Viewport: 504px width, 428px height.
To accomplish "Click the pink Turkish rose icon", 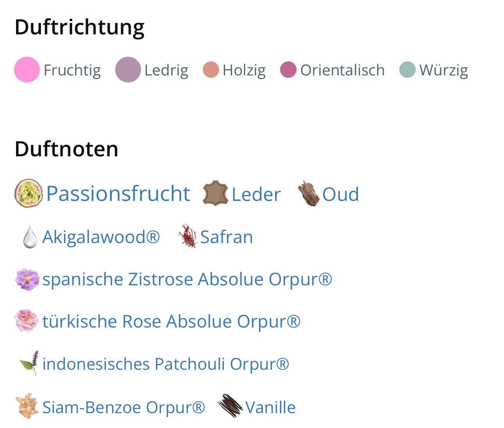I will 27,321.
